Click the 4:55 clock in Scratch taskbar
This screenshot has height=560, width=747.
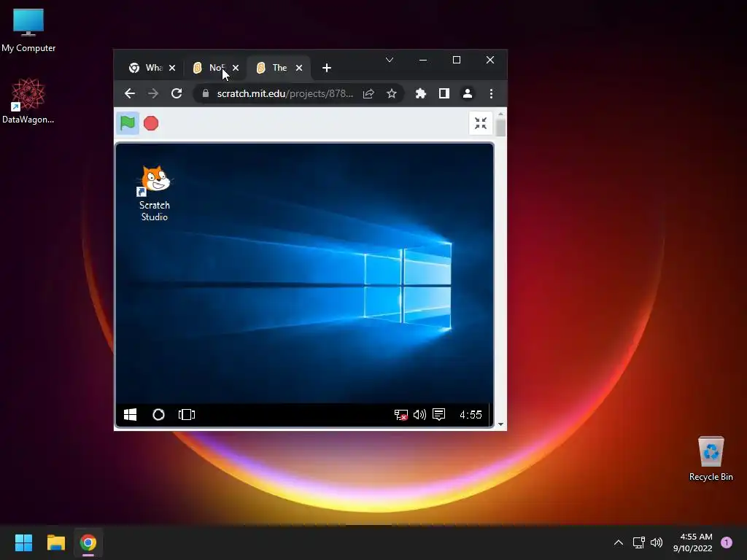click(x=471, y=415)
